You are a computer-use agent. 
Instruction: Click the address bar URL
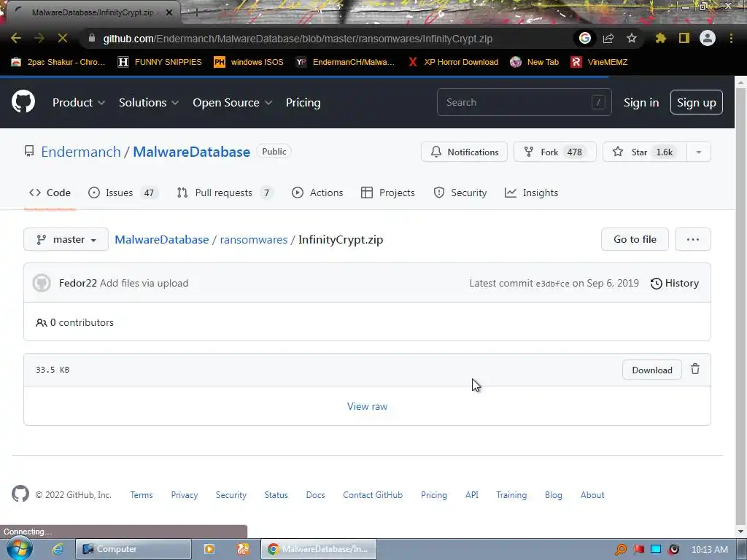click(298, 39)
